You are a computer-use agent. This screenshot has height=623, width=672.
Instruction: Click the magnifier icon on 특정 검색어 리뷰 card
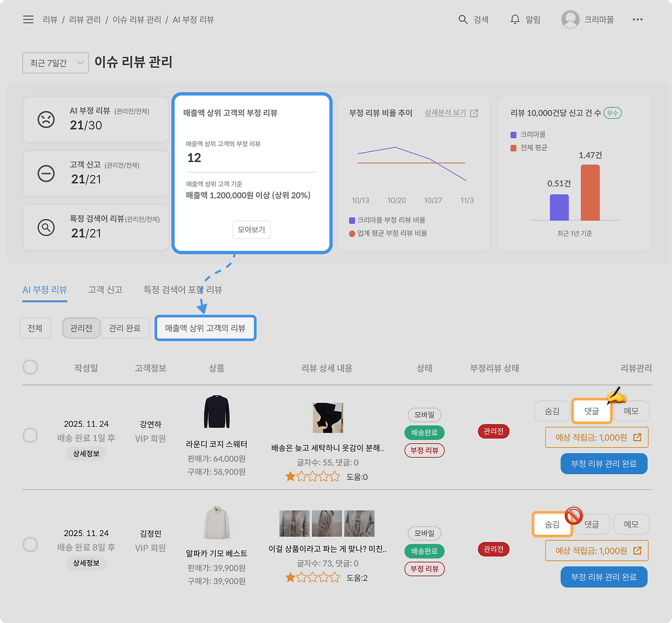(x=46, y=228)
